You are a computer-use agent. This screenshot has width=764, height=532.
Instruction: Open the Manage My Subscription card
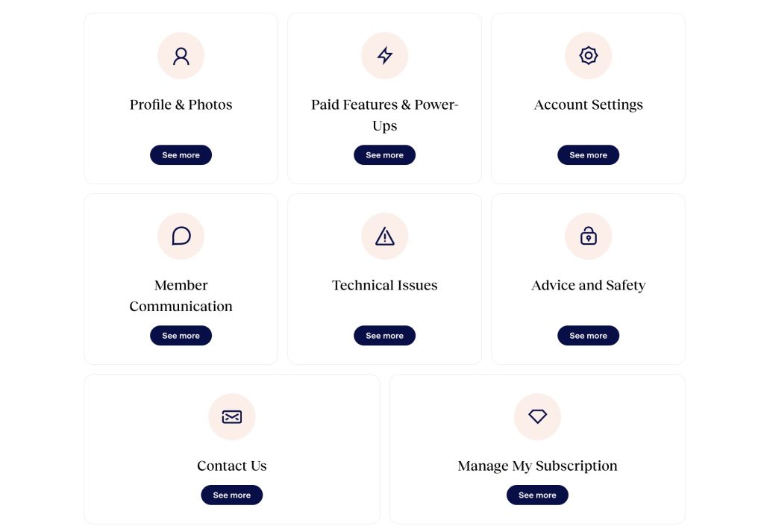(x=537, y=448)
